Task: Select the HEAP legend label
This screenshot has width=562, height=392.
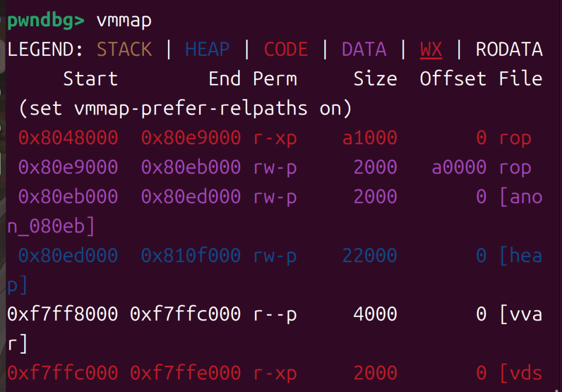Action: [207, 50]
